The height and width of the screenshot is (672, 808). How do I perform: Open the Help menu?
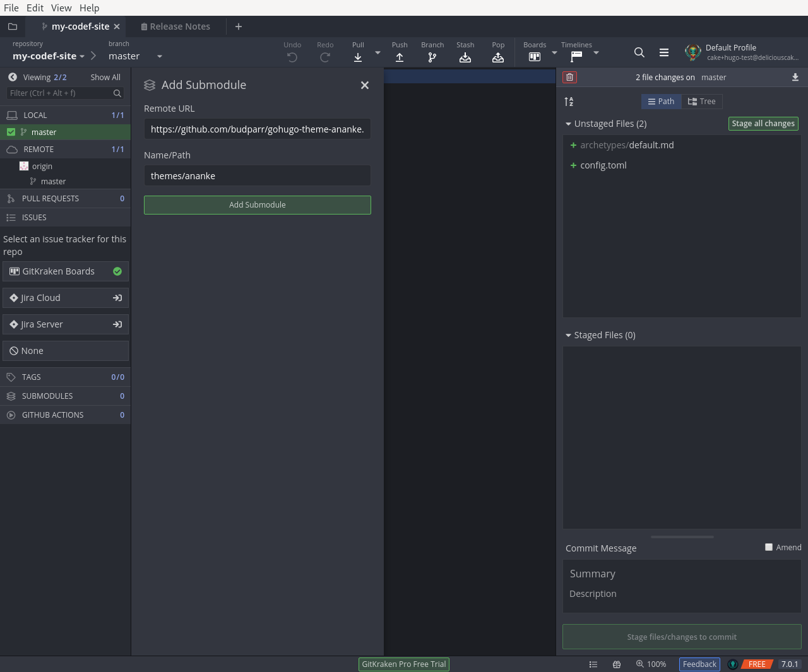pos(90,8)
